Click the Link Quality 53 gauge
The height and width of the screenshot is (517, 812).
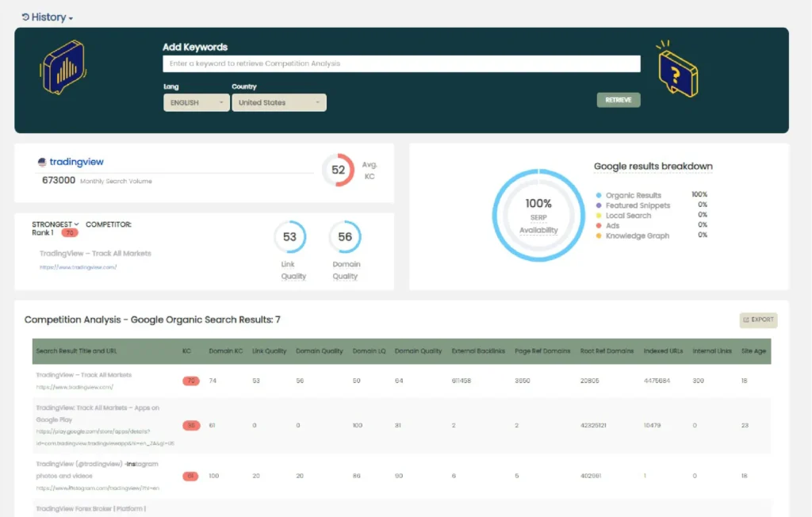(289, 237)
